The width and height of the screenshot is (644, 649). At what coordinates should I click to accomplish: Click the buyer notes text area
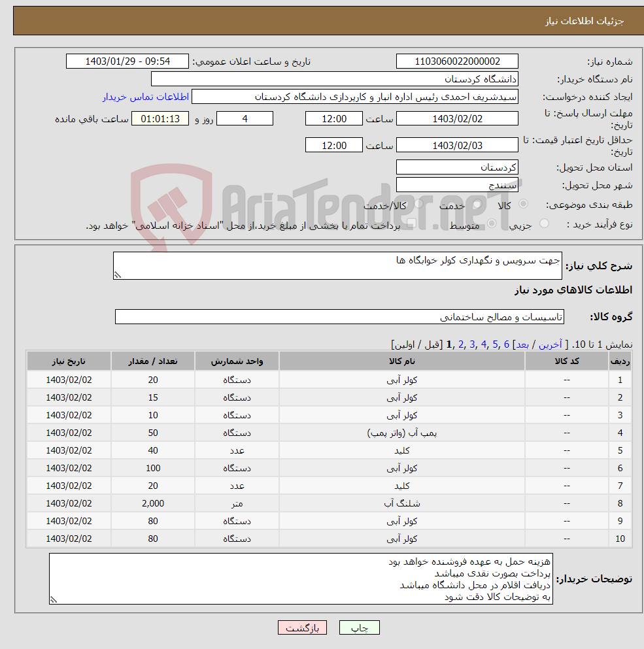[x=301, y=578]
